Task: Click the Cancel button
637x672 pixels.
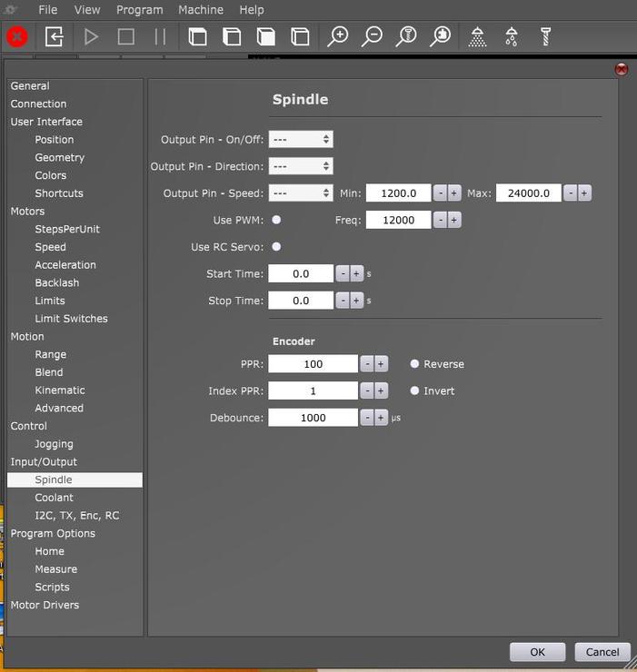Action: point(602,652)
